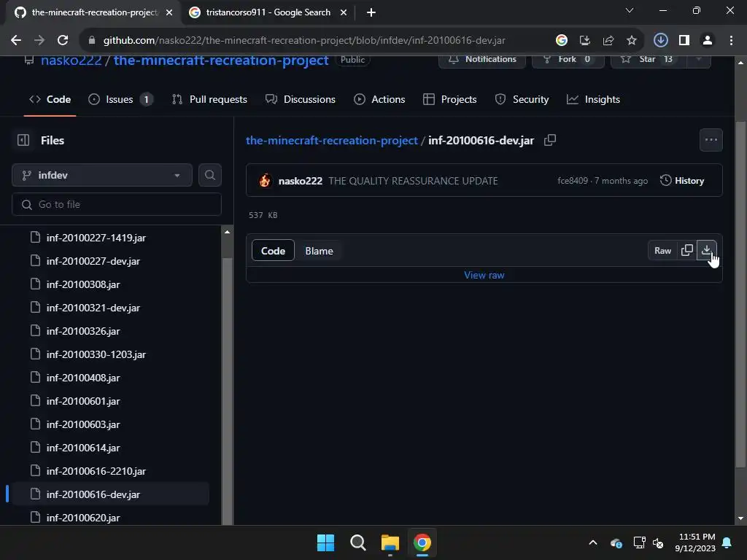Image resolution: width=747 pixels, height=560 pixels.
Task: Open the Discussions tab
Action: [301, 99]
